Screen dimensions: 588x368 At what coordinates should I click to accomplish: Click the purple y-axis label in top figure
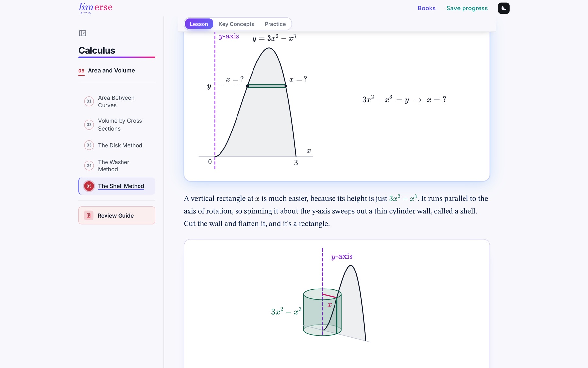pos(229,36)
